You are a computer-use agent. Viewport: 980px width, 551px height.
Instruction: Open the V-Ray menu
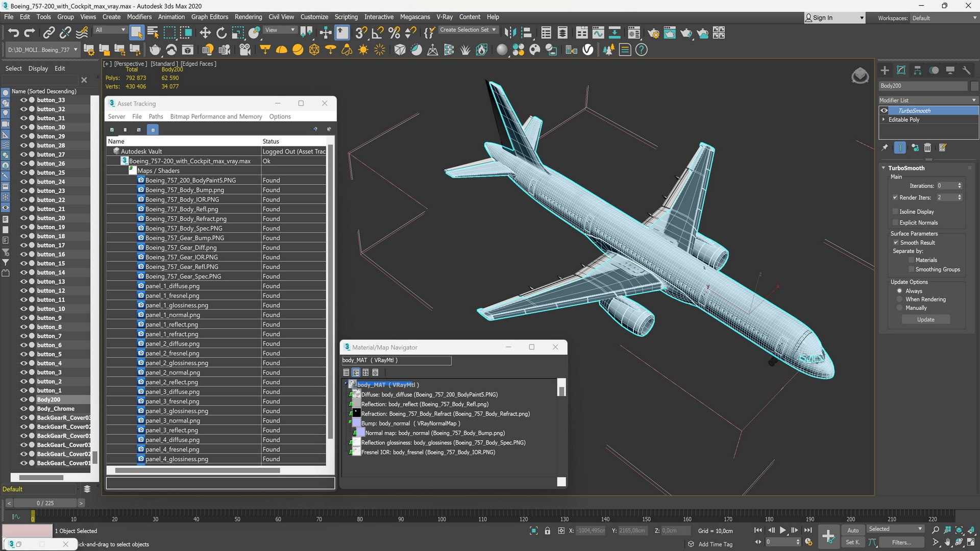444,17
